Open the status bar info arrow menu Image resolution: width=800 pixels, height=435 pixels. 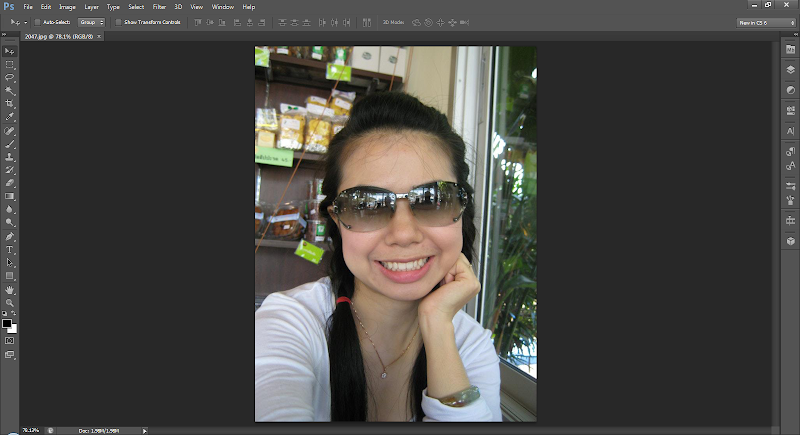click(144, 431)
